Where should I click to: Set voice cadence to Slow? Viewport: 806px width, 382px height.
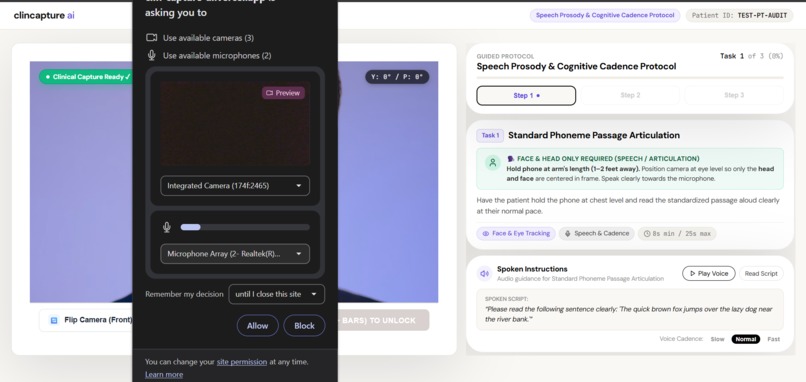[x=717, y=339]
